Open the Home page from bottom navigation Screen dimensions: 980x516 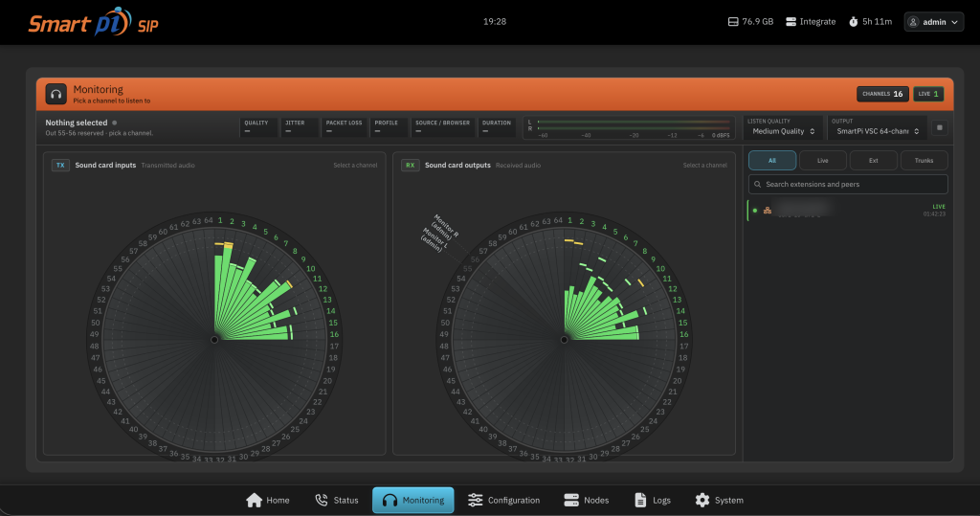[268, 501]
